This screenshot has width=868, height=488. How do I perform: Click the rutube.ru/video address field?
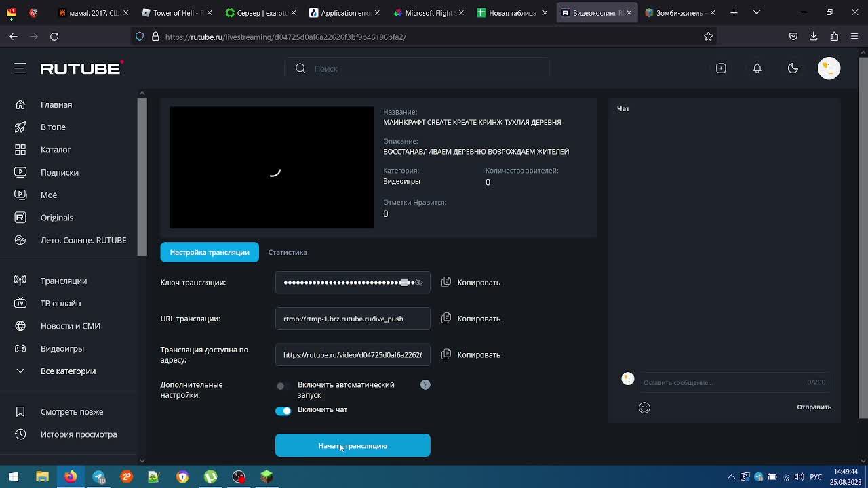[x=353, y=354]
